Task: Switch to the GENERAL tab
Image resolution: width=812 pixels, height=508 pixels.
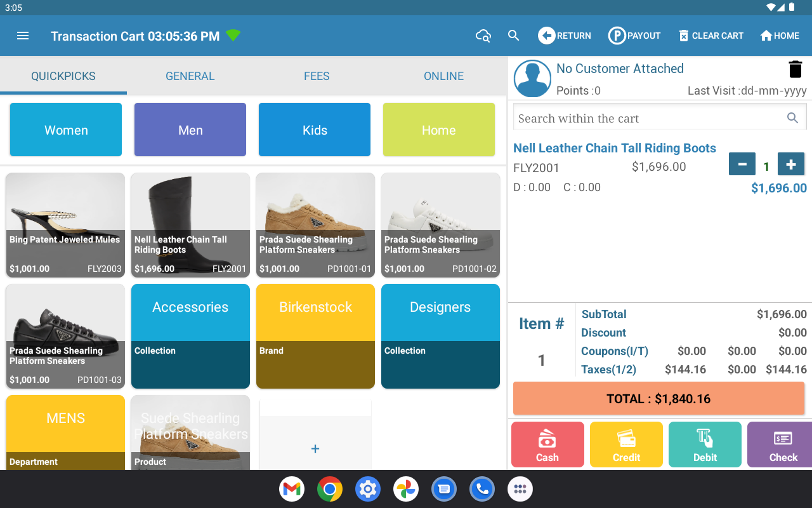Action: pos(190,76)
